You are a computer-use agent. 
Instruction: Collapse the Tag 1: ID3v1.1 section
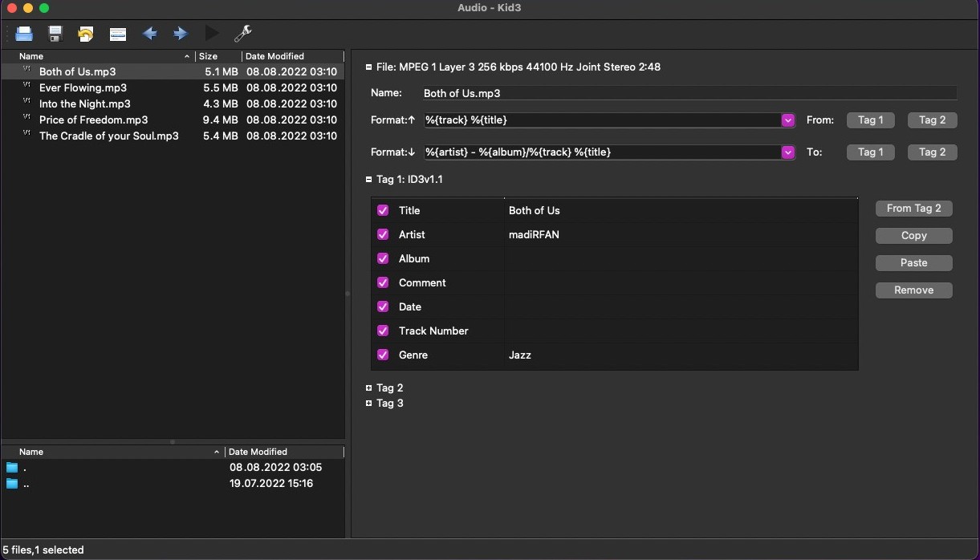[368, 179]
